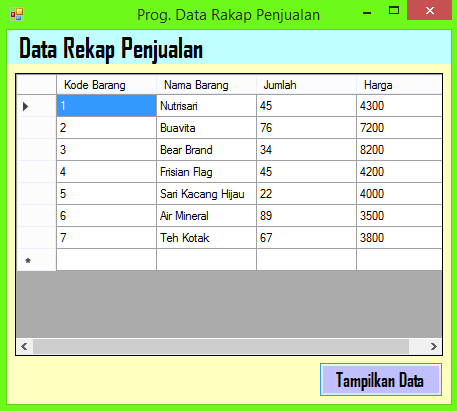457x411 pixels.
Task: Click the horizontal scrollbar thumb
Action: point(221,347)
